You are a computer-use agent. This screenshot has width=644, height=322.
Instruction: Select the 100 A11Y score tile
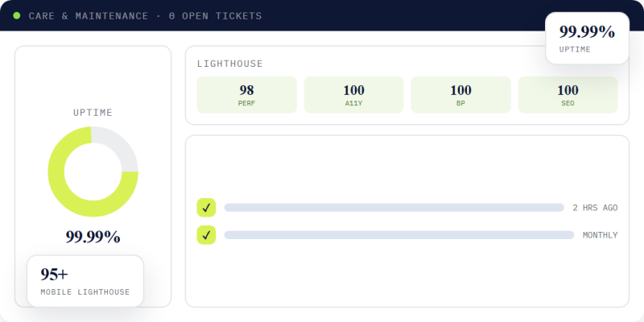tap(353, 94)
